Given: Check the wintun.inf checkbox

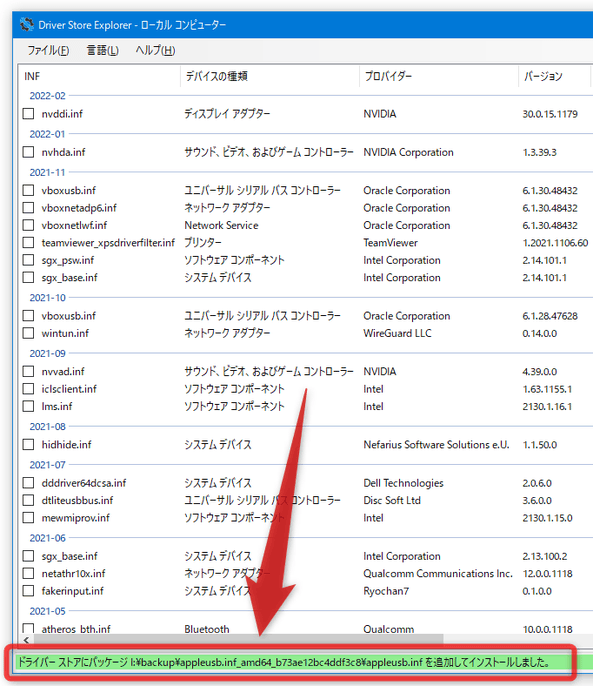Looking at the screenshot, I should click(x=28, y=333).
